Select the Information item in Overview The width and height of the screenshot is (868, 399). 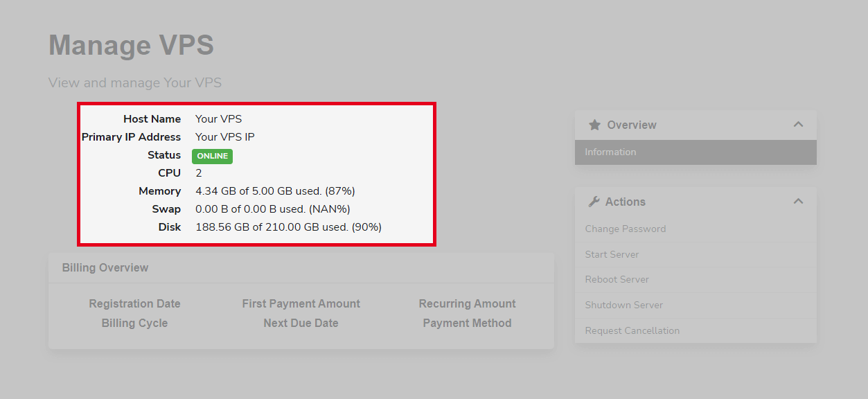tap(610, 152)
